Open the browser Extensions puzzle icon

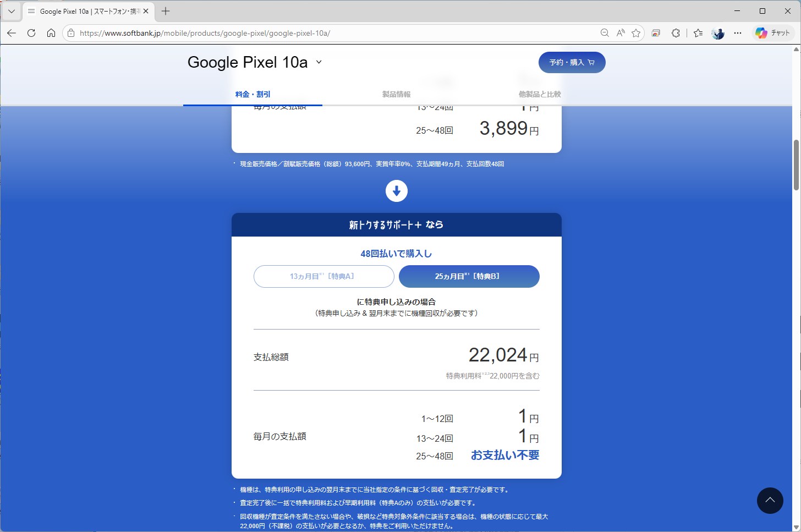(x=676, y=33)
